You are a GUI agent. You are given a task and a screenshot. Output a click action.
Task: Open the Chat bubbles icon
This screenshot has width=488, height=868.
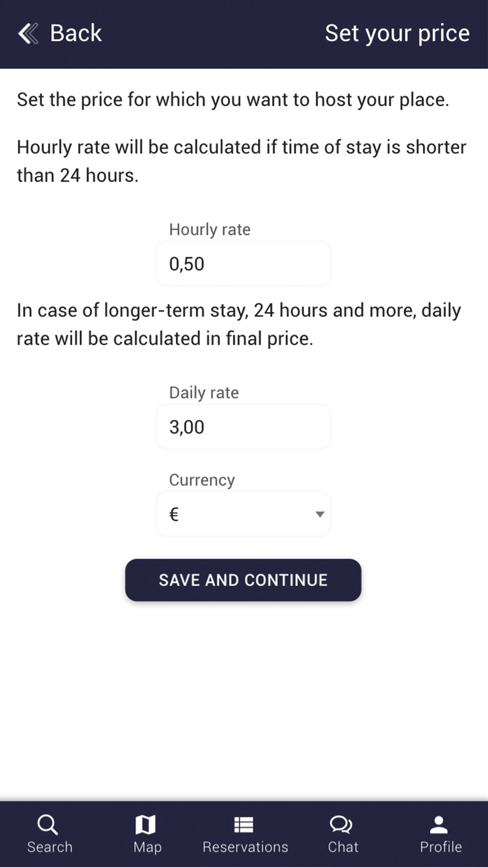pyautogui.click(x=341, y=825)
